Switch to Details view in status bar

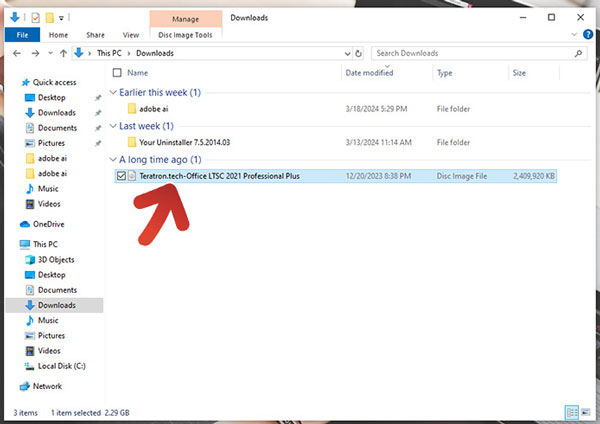coord(572,413)
